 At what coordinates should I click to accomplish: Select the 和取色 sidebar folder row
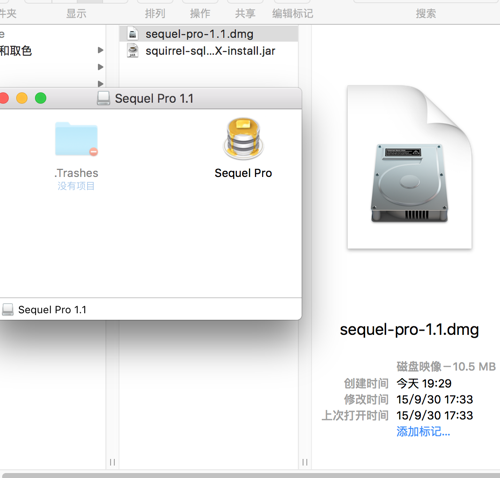[52, 51]
